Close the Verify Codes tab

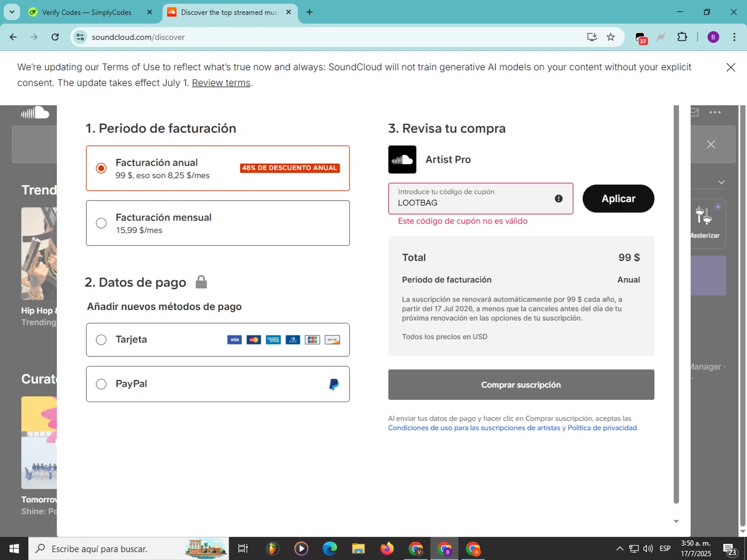(149, 12)
